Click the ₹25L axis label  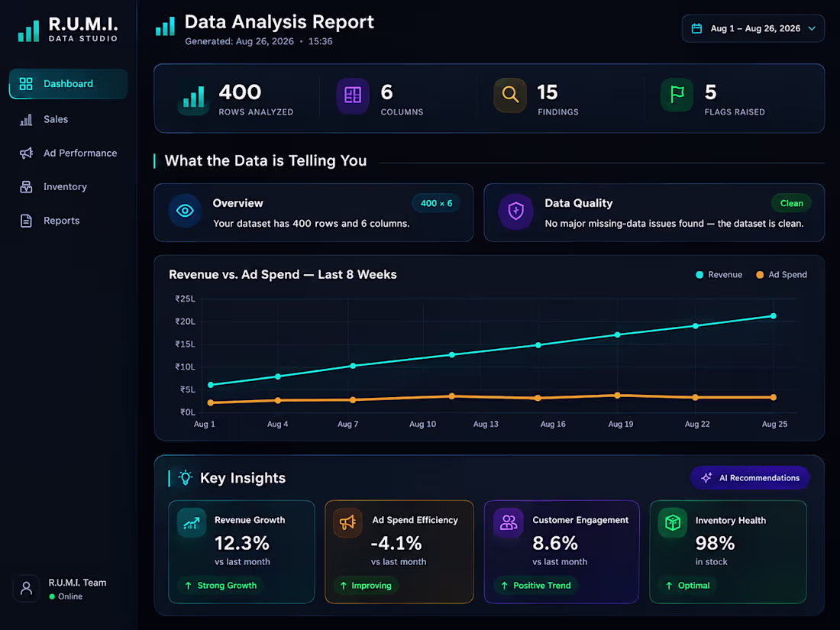(x=186, y=299)
